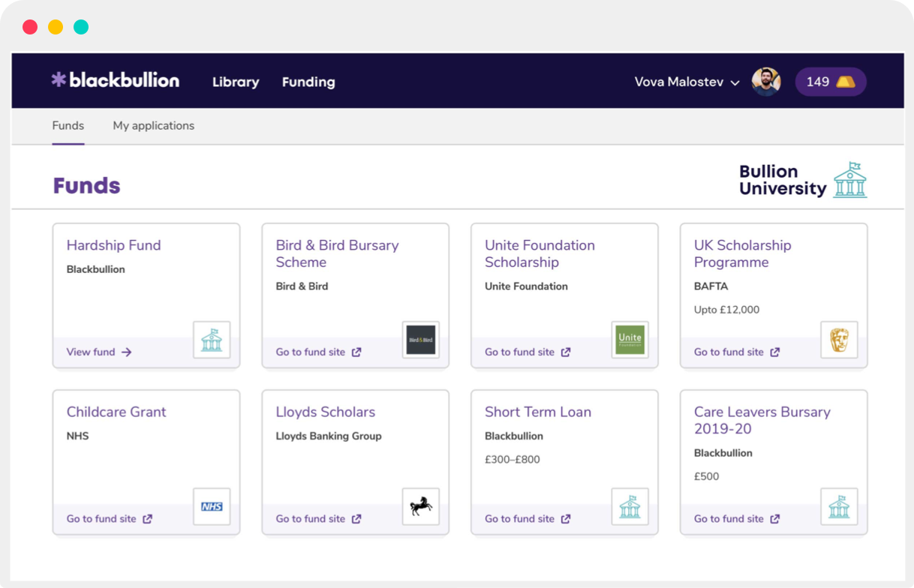The height and width of the screenshot is (588, 914).
Task: Select the BAFTA mask icon
Action: pyautogui.click(x=838, y=339)
